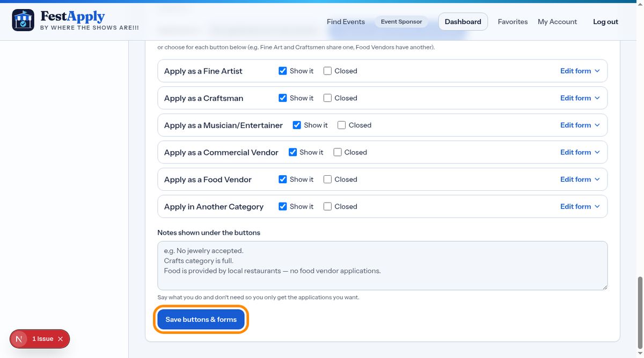Open the Dashboard tab
644x358 pixels.
[463, 21]
